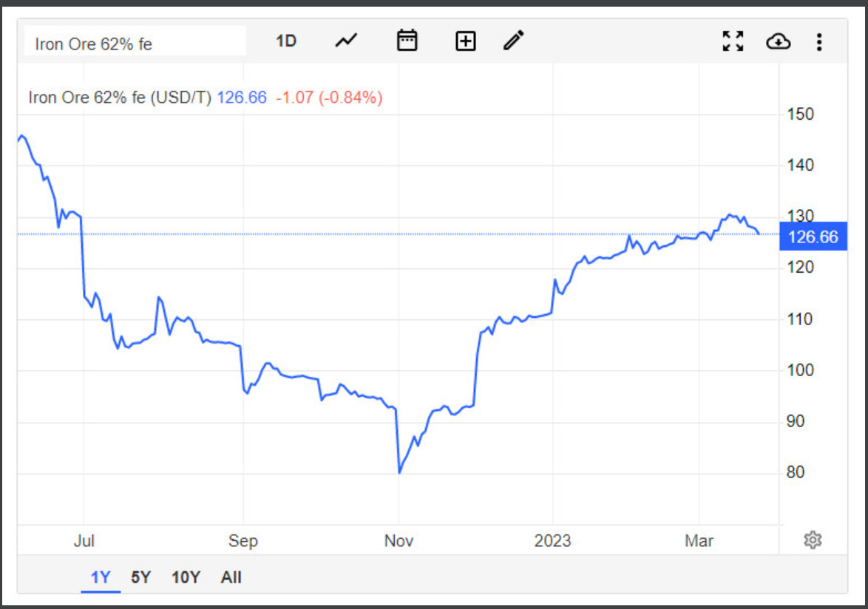
Task: Click the Iron Ore 62% fe (USD/T) legend text
Action: point(120,98)
